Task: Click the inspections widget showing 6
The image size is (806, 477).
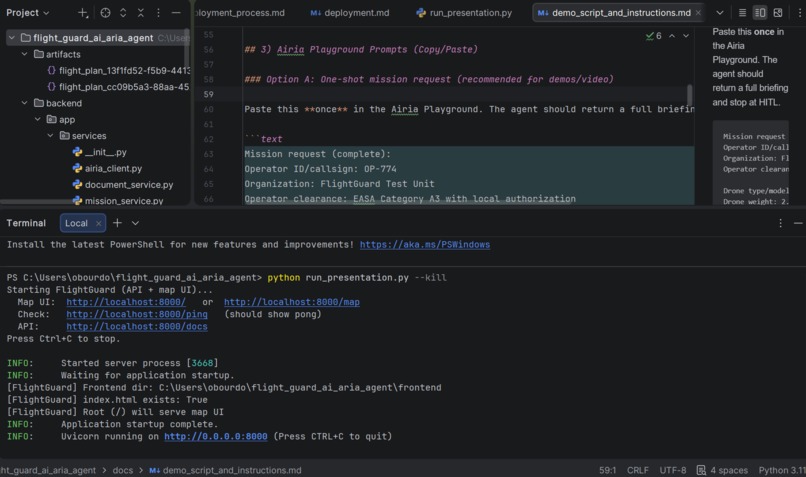Action: point(653,36)
